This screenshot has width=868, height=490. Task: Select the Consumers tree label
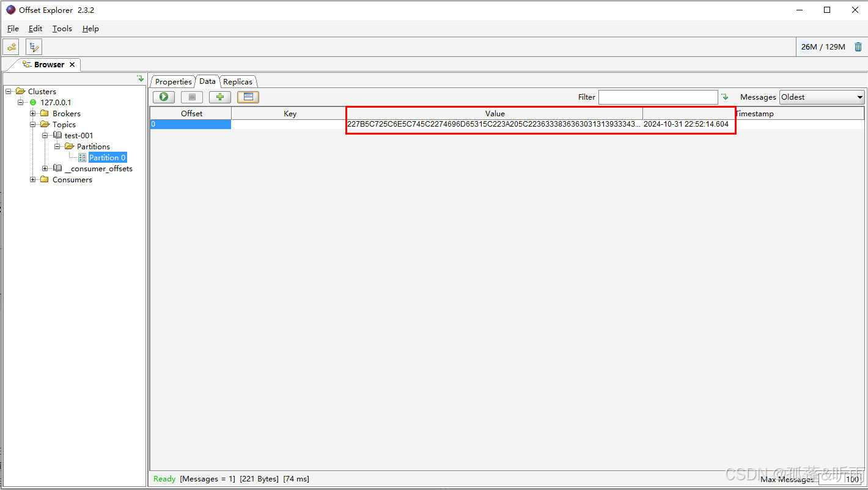point(72,179)
